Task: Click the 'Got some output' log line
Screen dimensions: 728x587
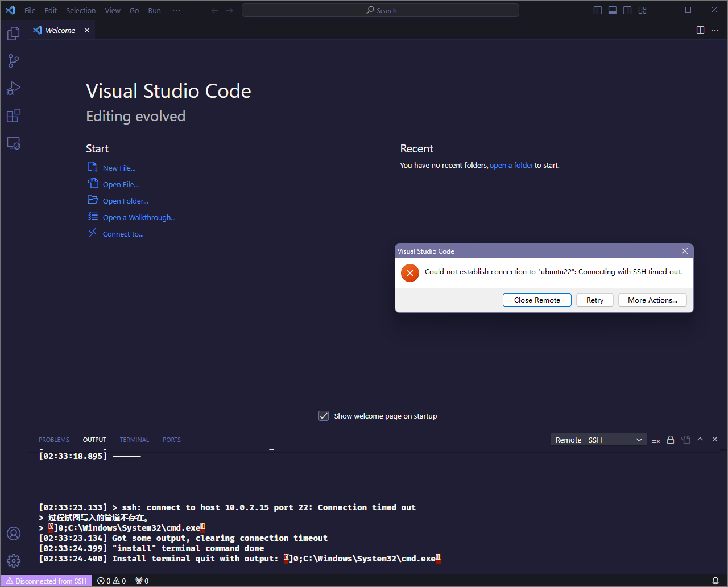Action: pyautogui.click(x=183, y=538)
